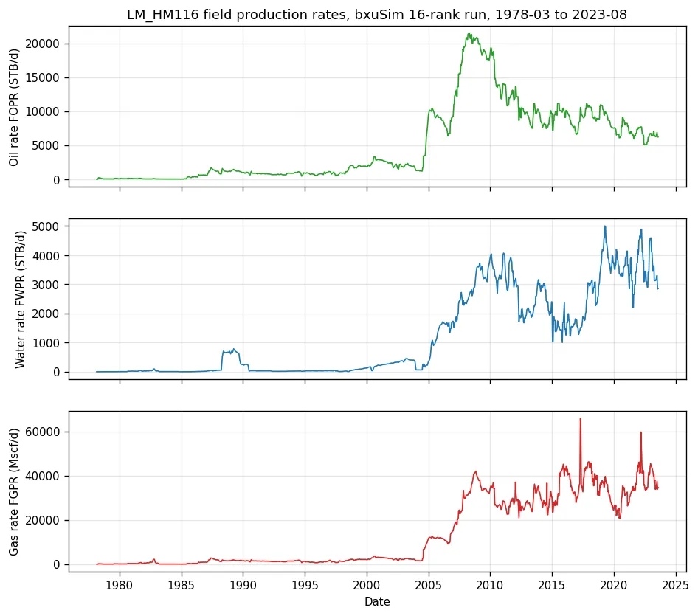Image resolution: width=698 pixels, height=616 pixels.
Task: Click the 2015 tick label on the date axis
Action: coord(552,585)
